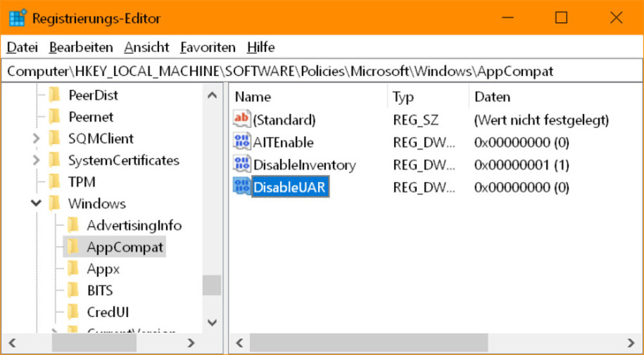Select the Appx tree key

click(103, 269)
